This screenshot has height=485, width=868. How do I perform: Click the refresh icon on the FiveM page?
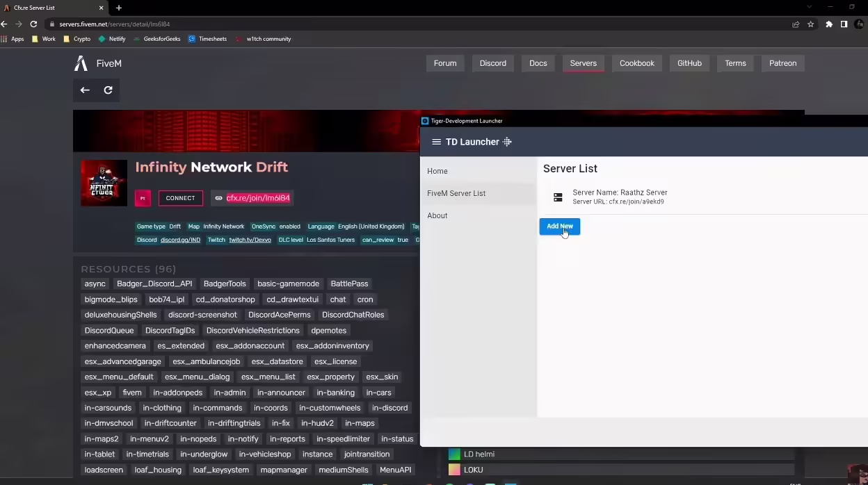(108, 90)
